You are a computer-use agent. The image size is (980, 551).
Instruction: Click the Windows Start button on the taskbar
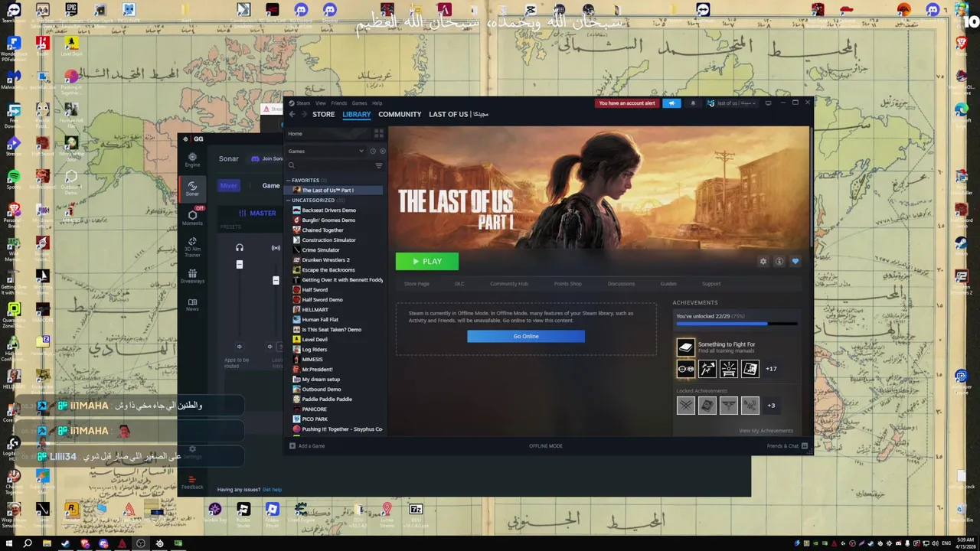tap(8, 543)
